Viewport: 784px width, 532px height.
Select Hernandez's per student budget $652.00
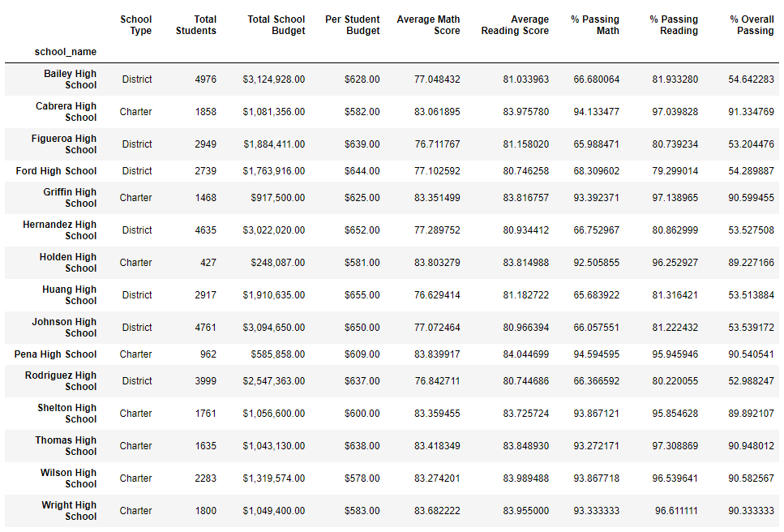(362, 230)
